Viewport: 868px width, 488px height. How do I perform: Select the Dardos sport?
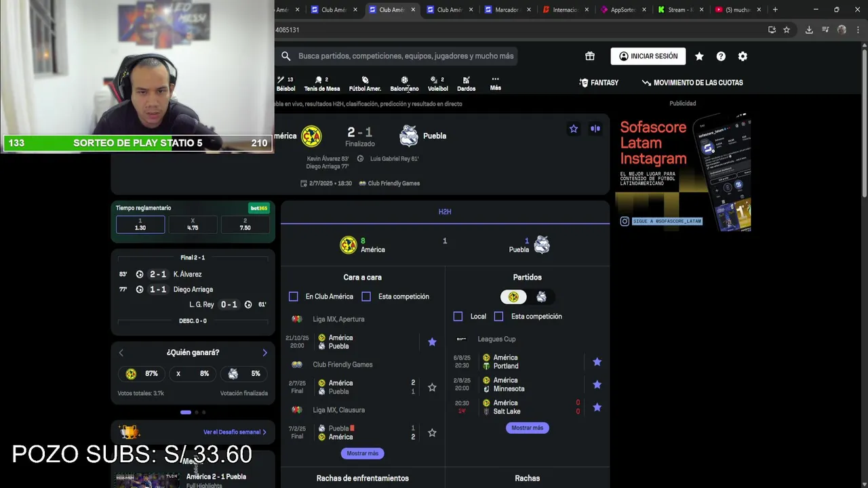(x=466, y=83)
